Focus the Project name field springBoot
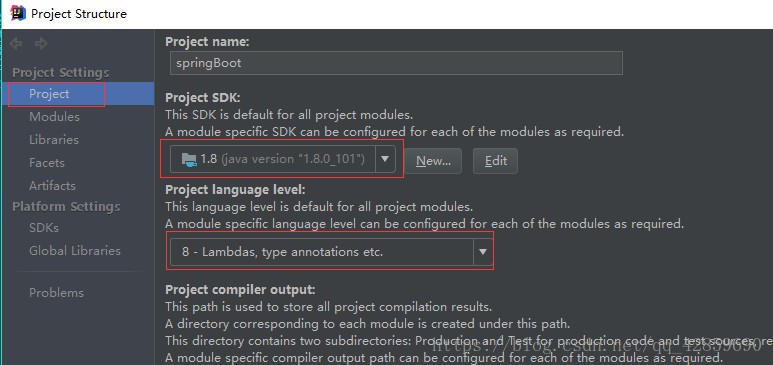The image size is (773, 365). point(396,63)
